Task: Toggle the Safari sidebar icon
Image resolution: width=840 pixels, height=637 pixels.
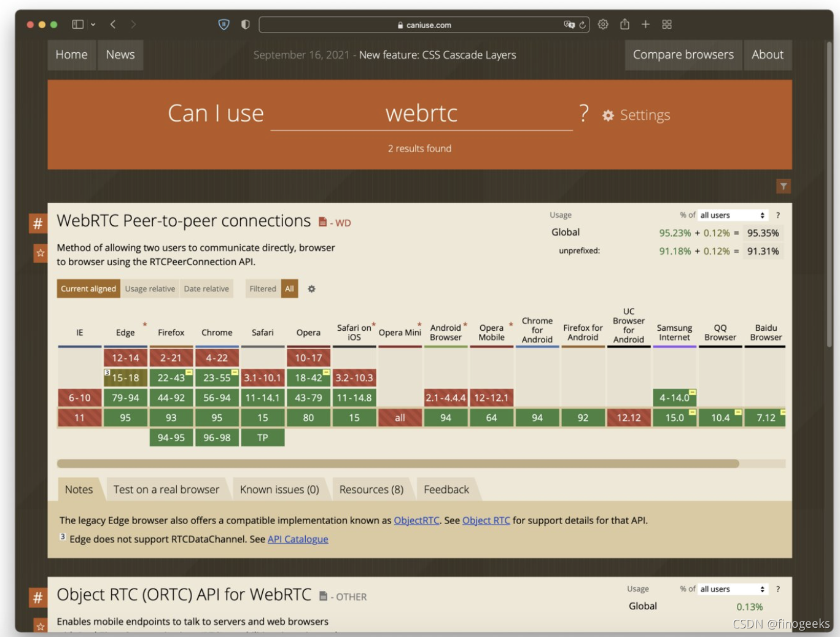Action: coord(77,25)
